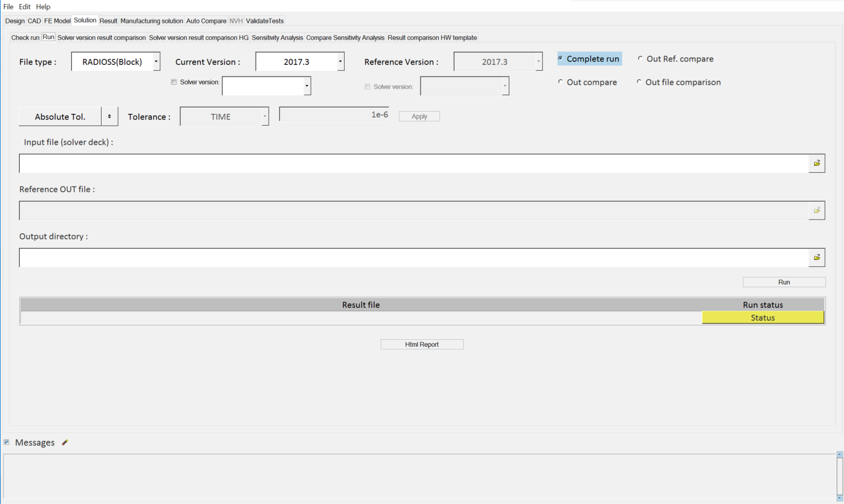Click the Apply tolerance button
Viewport: 844px width, 504px height.
(x=419, y=116)
